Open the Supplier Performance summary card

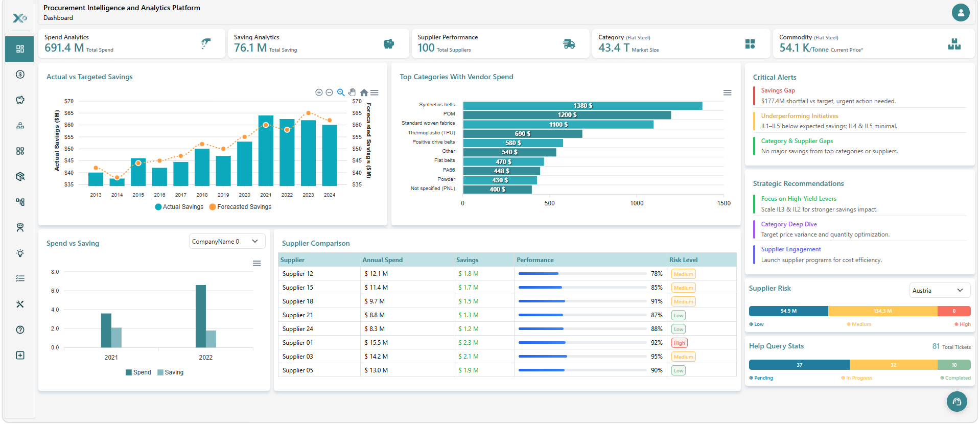pos(500,44)
